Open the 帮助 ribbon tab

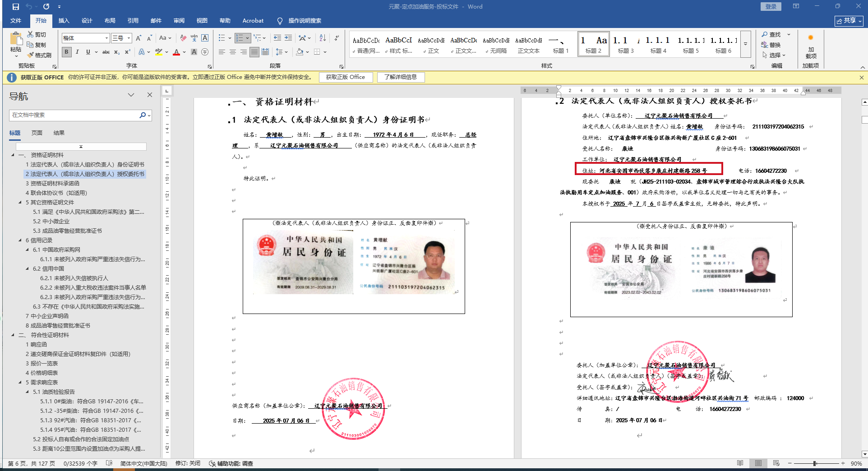pos(225,21)
